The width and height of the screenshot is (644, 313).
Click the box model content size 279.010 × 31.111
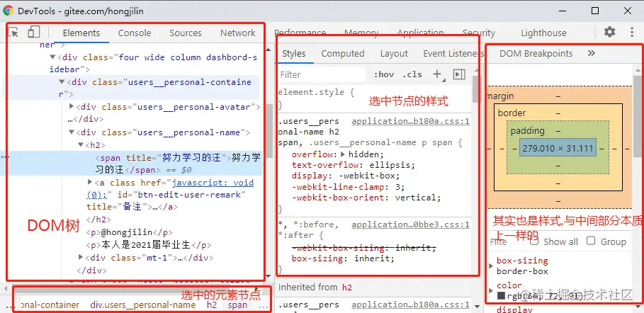[x=558, y=148]
